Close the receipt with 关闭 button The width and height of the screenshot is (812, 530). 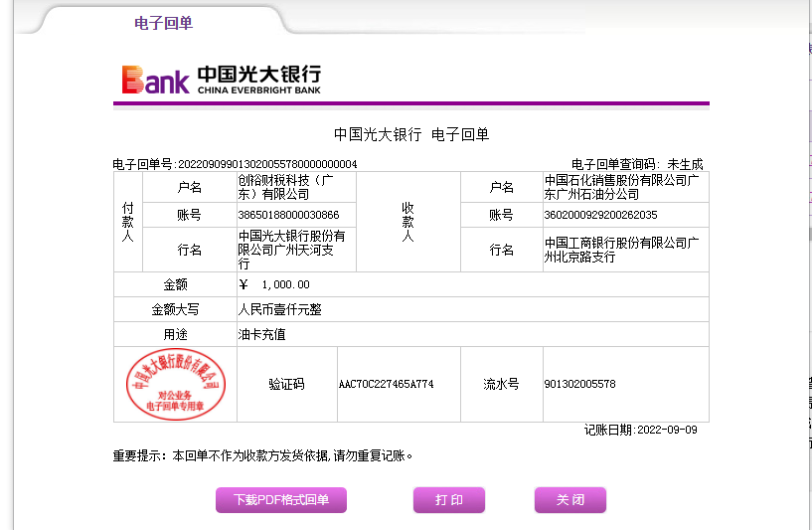click(x=569, y=499)
